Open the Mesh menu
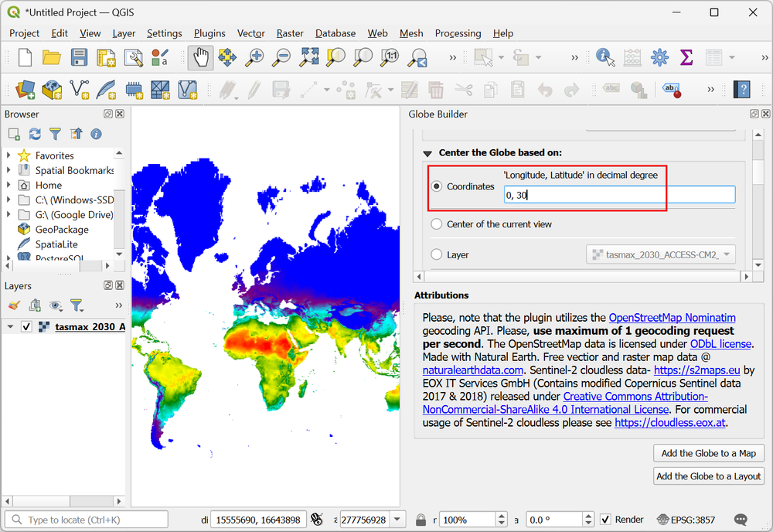Image resolution: width=773 pixels, height=532 pixels. [411, 33]
